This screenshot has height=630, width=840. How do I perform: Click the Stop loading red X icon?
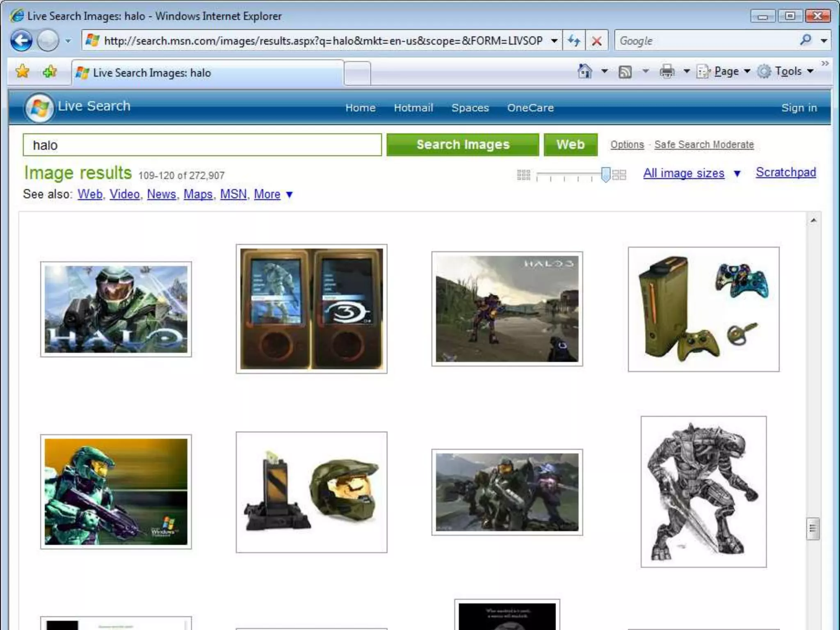(596, 41)
